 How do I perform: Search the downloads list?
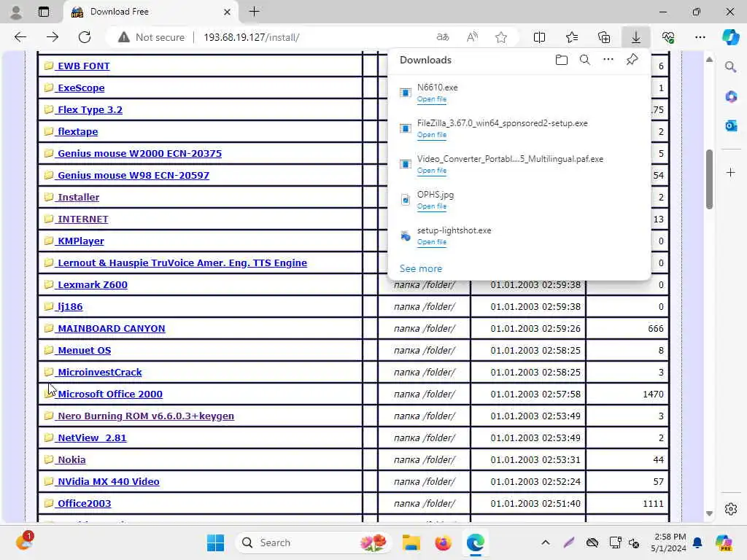click(585, 60)
